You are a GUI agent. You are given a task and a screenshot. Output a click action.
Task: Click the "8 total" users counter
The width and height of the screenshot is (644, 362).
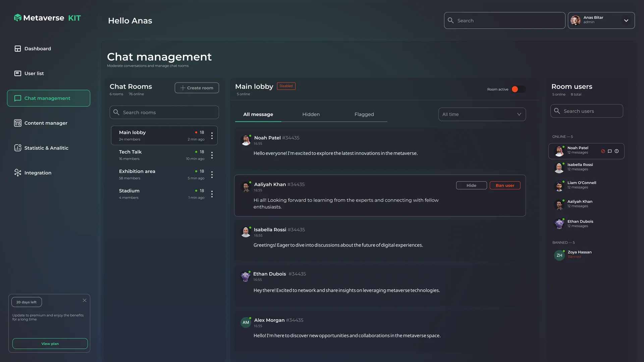pyautogui.click(x=576, y=95)
